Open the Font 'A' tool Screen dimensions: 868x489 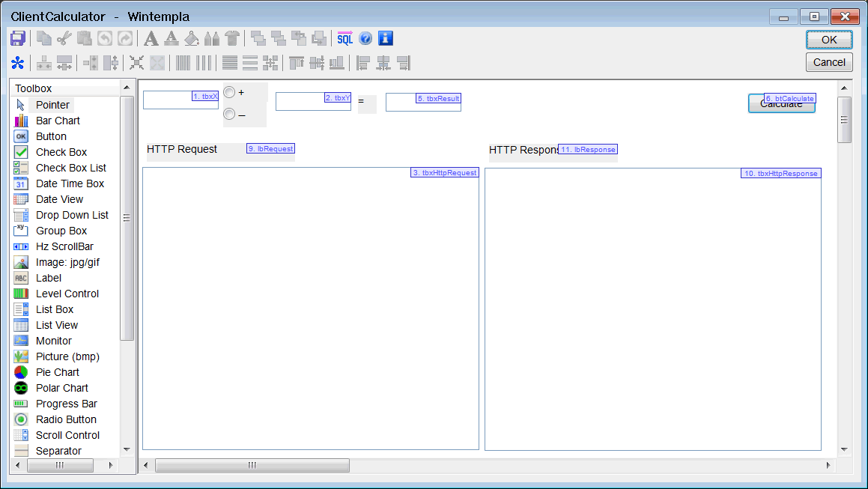(x=151, y=38)
